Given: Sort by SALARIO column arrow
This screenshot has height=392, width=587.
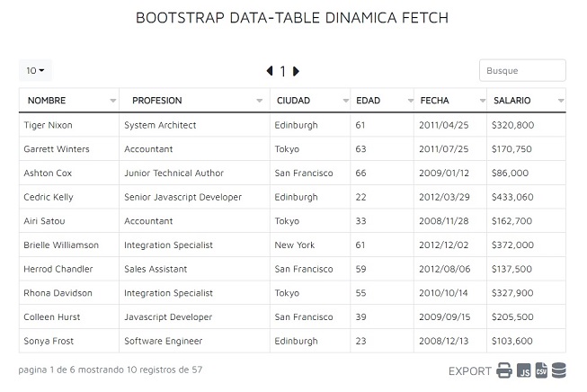Looking at the screenshot, I should tap(561, 101).
